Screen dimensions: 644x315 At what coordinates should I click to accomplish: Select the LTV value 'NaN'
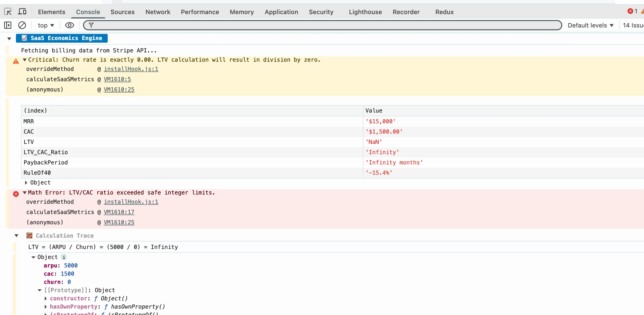[x=374, y=142]
